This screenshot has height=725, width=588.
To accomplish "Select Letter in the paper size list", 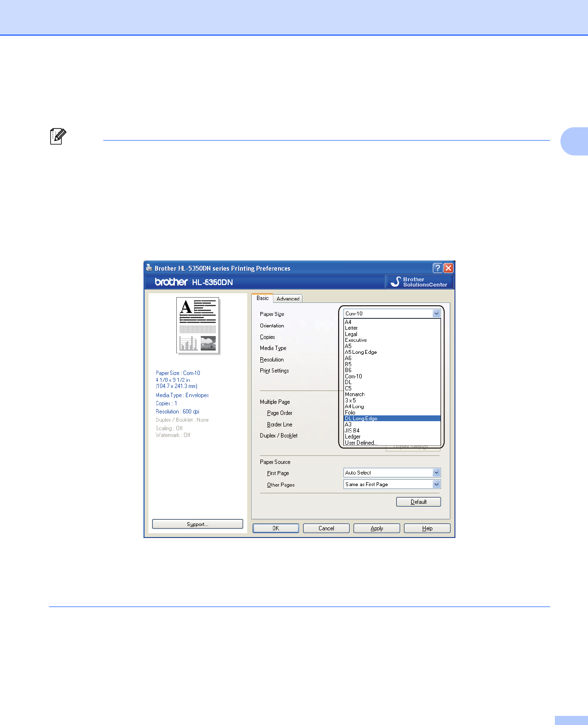I will 392,328.
